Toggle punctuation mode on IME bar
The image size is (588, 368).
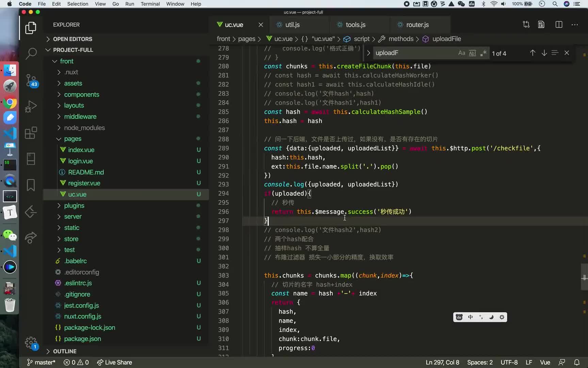(x=481, y=317)
